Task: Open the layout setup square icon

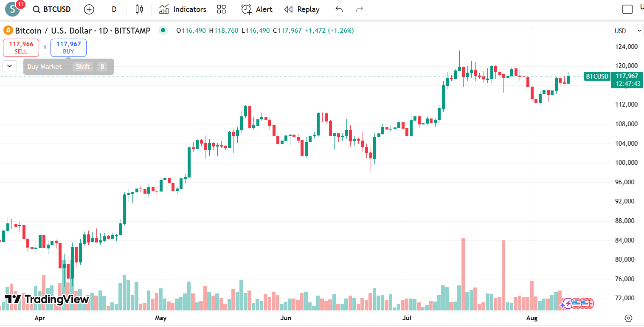Action: (627, 9)
